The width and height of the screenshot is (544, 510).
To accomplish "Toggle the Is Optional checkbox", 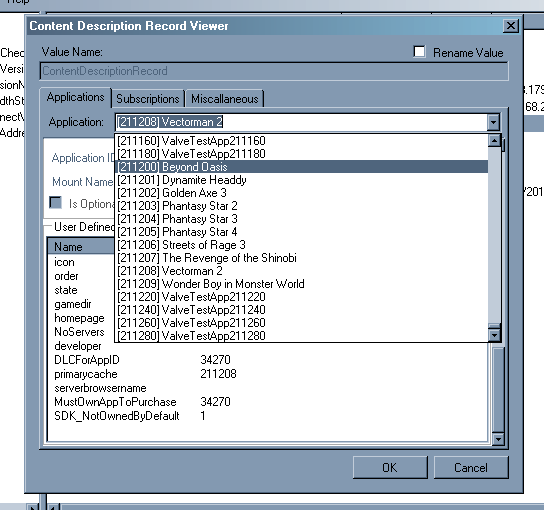I will click(x=56, y=203).
